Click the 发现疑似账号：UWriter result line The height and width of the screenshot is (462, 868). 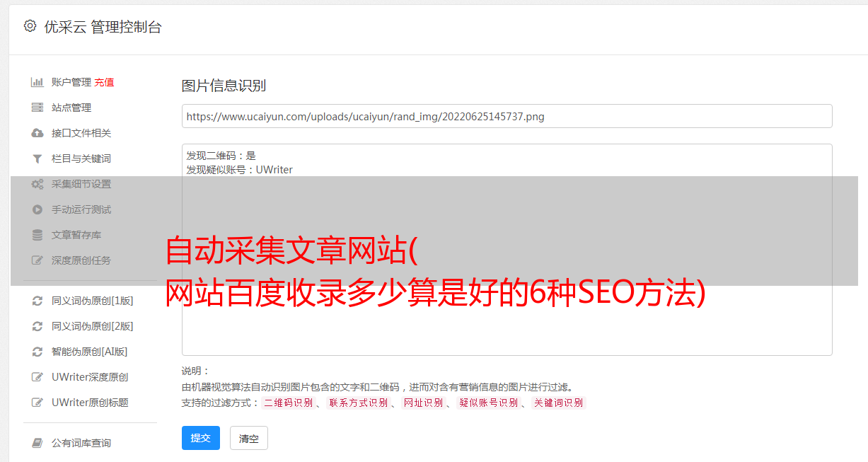(239, 170)
